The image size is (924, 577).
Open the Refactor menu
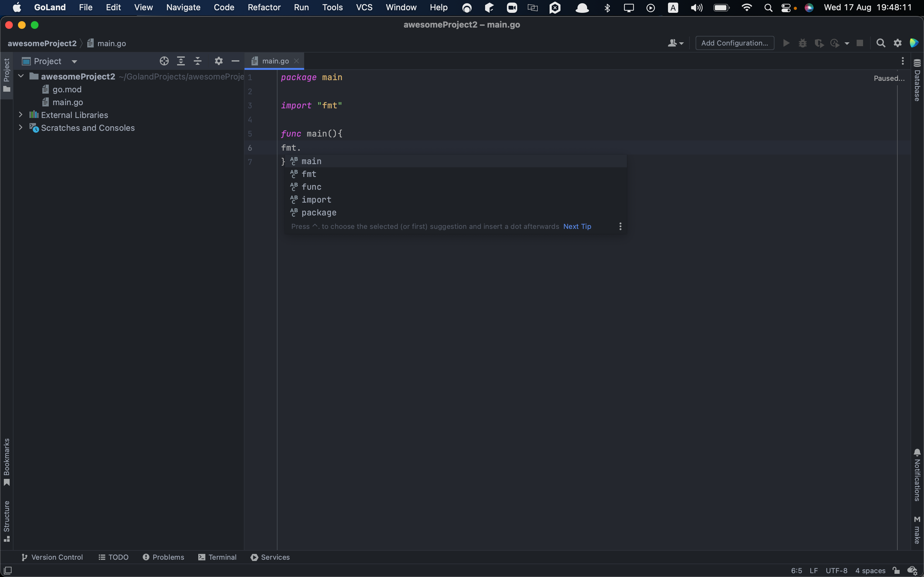click(264, 7)
